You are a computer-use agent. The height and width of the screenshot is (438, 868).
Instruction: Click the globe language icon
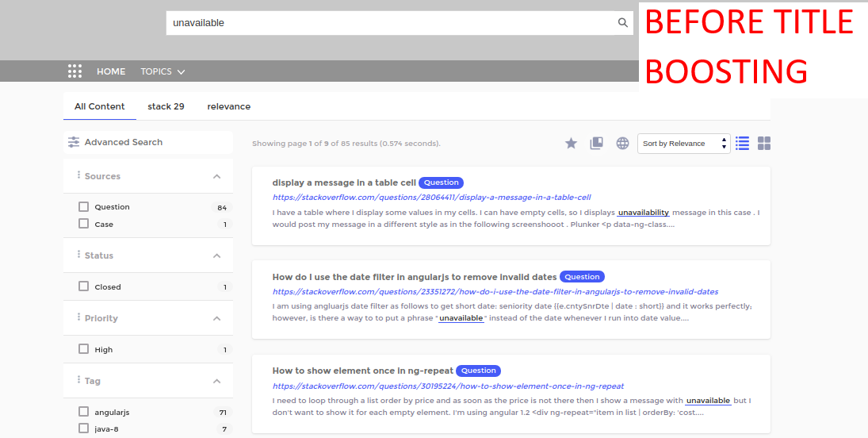pos(623,143)
